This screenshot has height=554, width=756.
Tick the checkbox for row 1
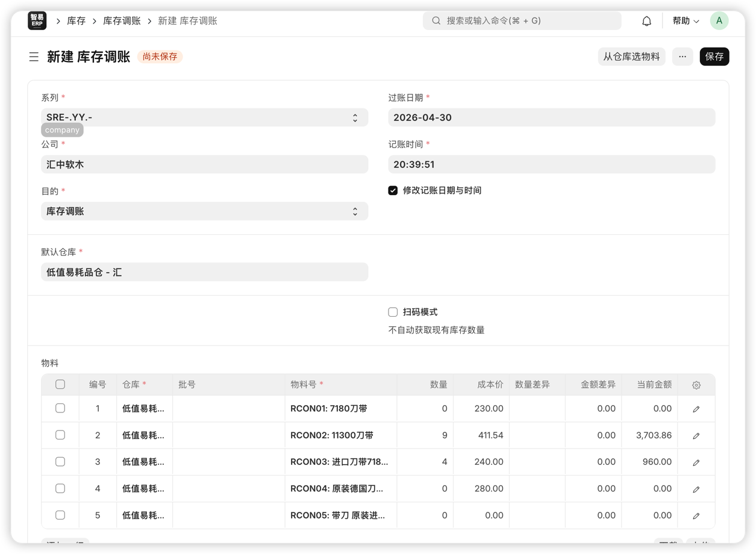[x=60, y=408]
